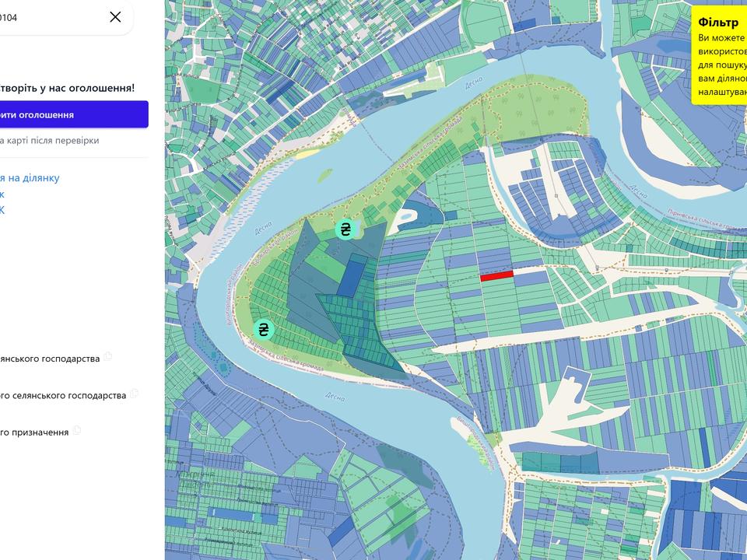This screenshot has width=747, height=560.
Task: Clear the search field with the X icon
Action: coord(115,17)
